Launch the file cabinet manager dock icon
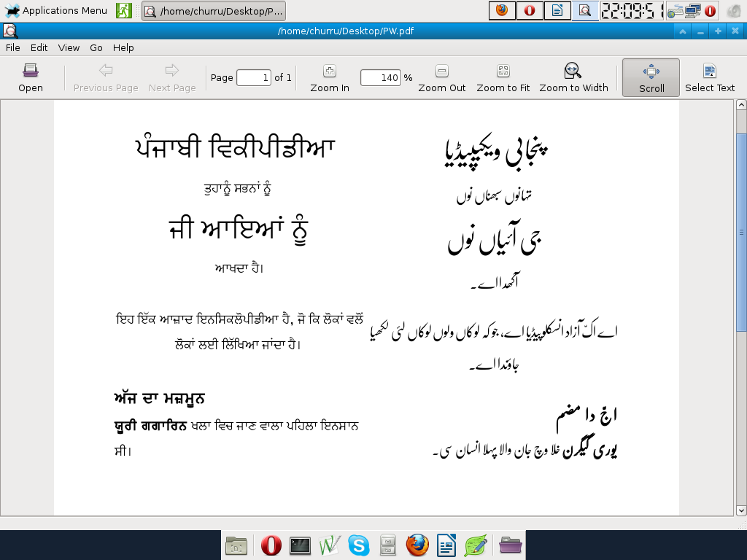This screenshot has width=747, height=560. tap(388, 545)
